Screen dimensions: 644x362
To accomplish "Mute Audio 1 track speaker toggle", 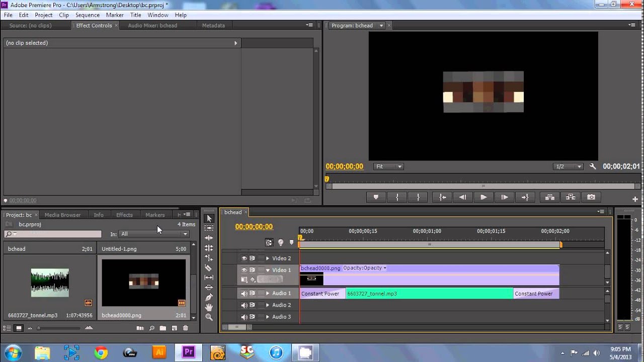I will [x=244, y=294].
